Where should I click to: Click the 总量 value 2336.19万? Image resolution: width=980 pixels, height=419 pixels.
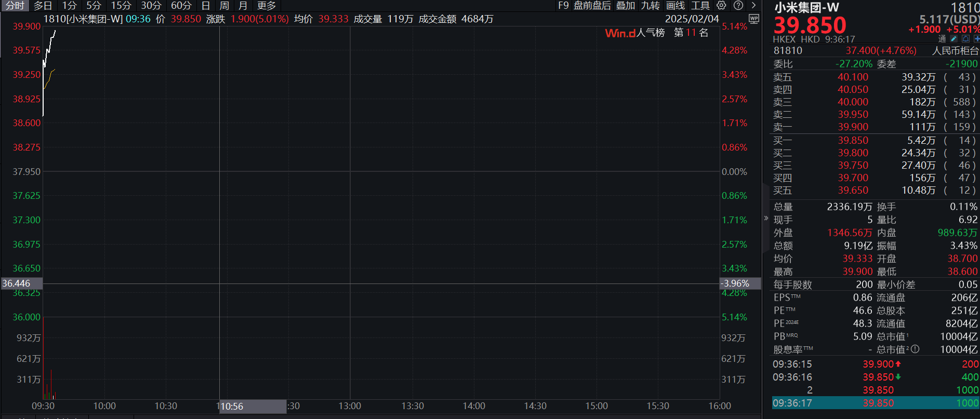coord(850,207)
